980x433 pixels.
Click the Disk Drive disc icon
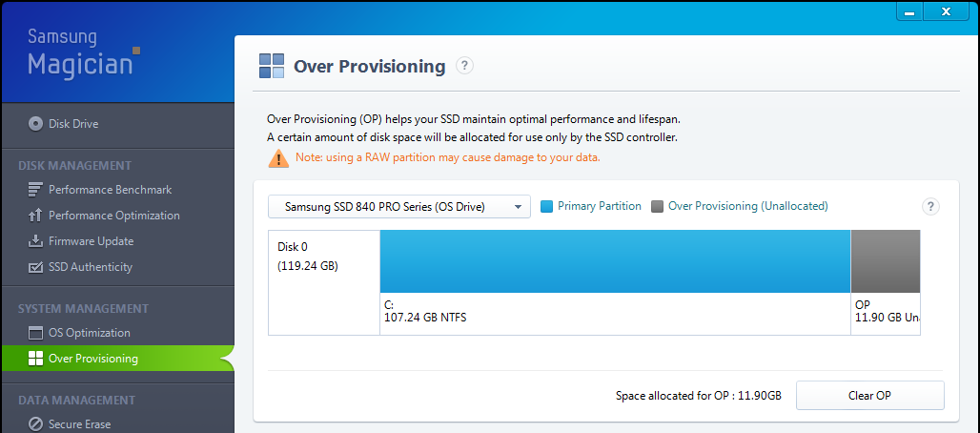click(35, 124)
